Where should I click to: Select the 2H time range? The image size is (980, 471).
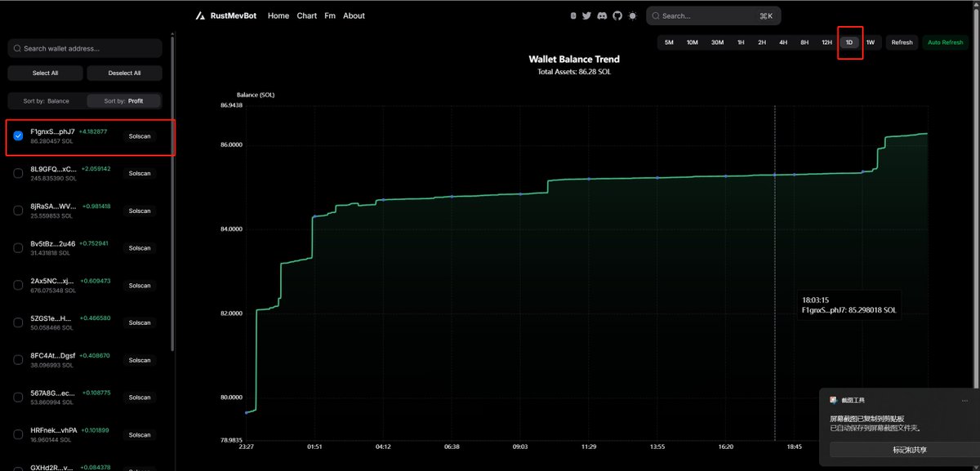762,42
